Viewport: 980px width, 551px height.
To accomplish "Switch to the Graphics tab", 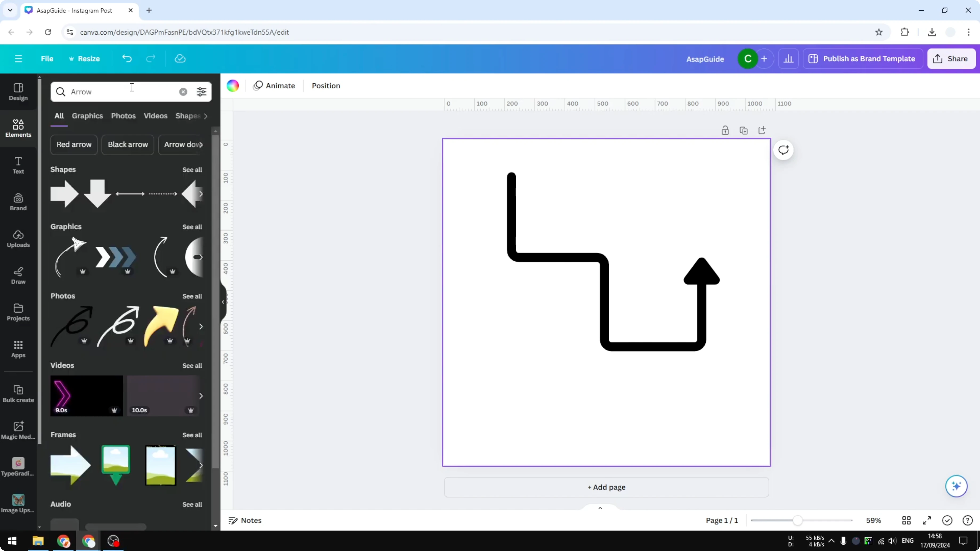I will click(x=88, y=116).
